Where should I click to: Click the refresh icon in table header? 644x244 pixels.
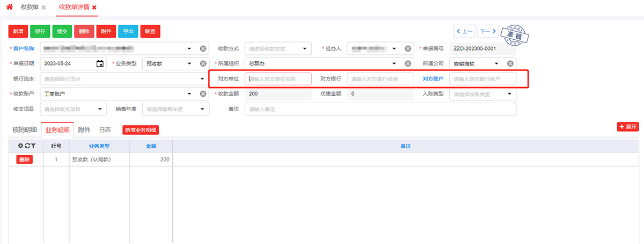click(27, 146)
